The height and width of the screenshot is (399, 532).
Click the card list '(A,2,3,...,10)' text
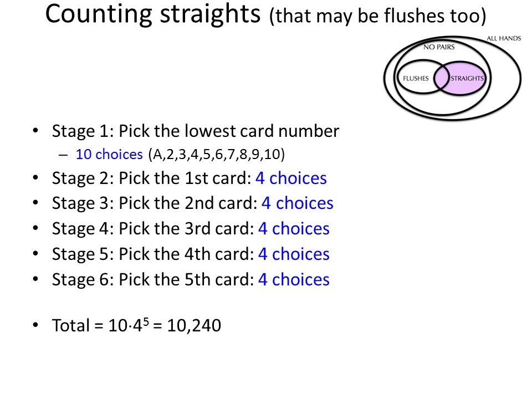click(217, 155)
